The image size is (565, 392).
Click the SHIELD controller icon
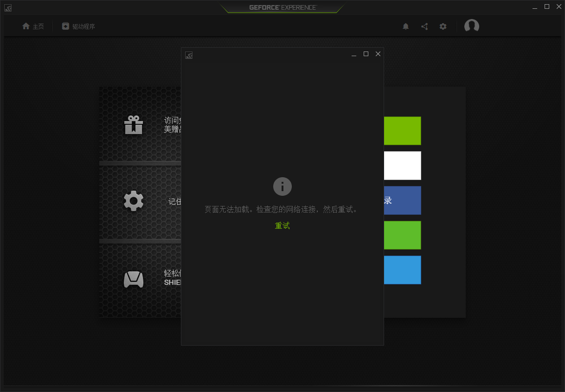point(134,279)
